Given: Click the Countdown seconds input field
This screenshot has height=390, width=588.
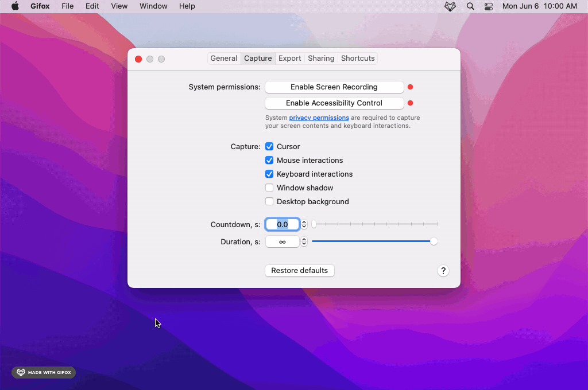Looking at the screenshot, I should tap(283, 224).
